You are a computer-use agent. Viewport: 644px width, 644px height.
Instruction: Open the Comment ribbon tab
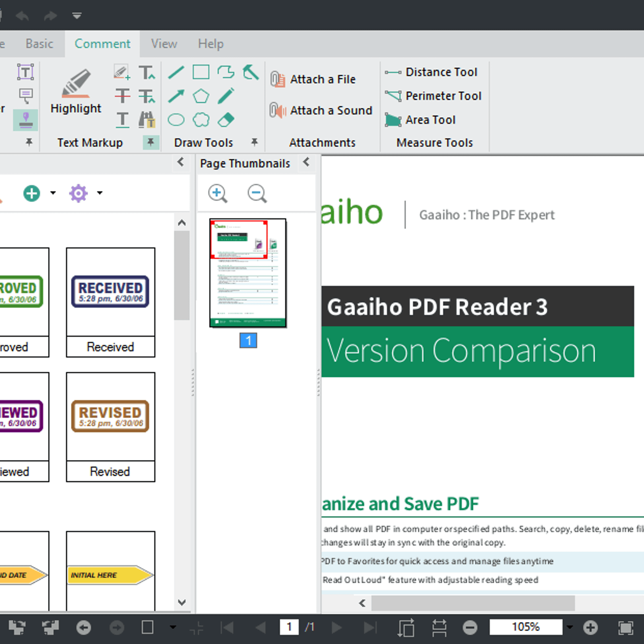[102, 43]
